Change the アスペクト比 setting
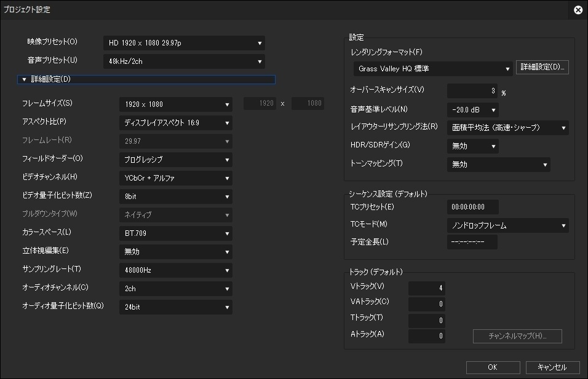The height and width of the screenshot is (379, 588). (175, 123)
